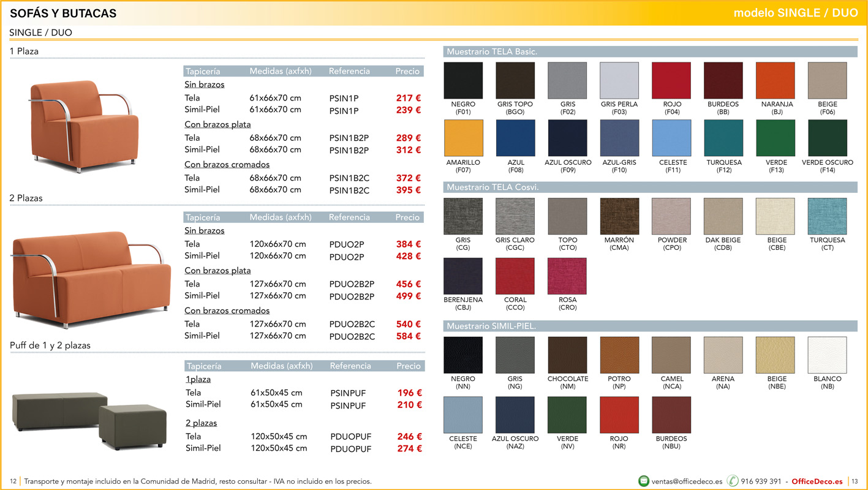The image size is (868, 490).
Task: Click the Muestrario TELA Basic header
Action: point(650,51)
